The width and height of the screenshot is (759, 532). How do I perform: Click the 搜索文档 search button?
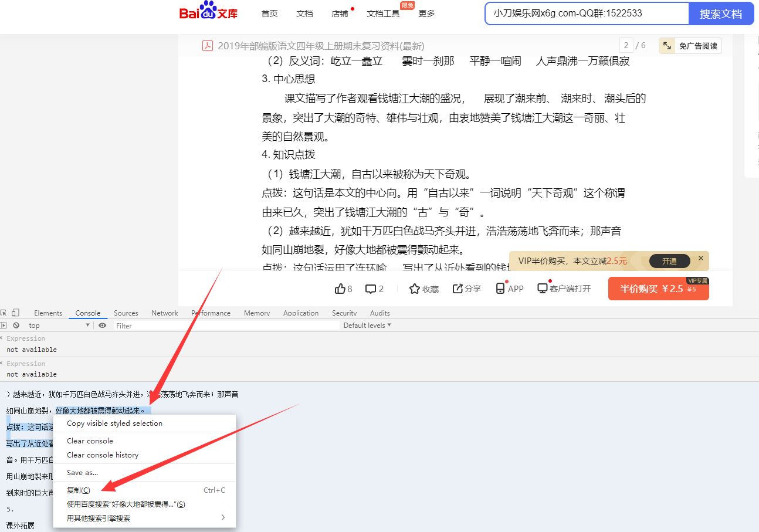point(721,13)
